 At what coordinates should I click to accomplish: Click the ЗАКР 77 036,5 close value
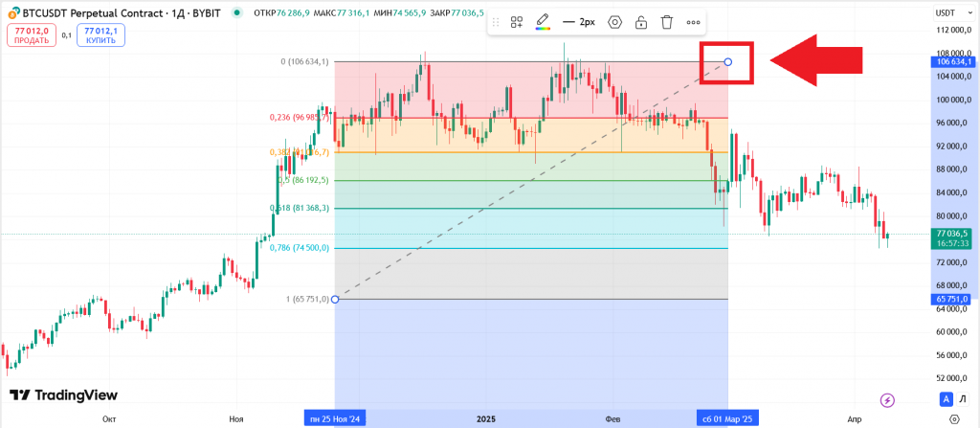(x=457, y=12)
